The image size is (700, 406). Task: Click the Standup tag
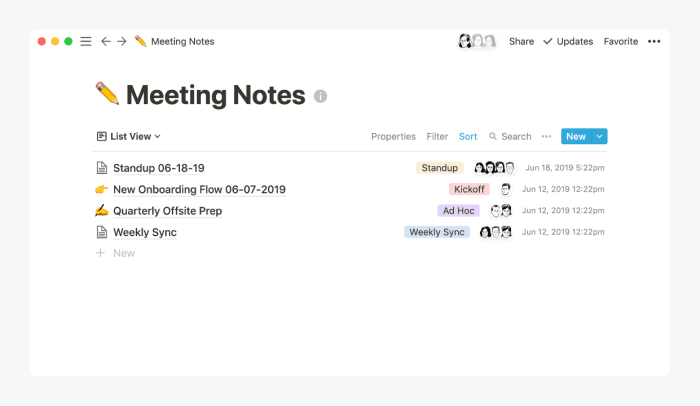pyautogui.click(x=440, y=167)
